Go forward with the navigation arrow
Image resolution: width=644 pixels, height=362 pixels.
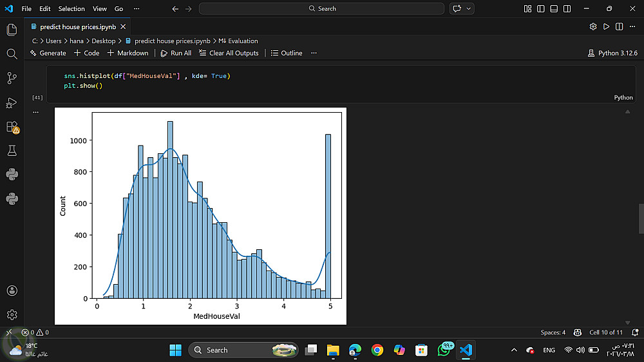pos(189,8)
